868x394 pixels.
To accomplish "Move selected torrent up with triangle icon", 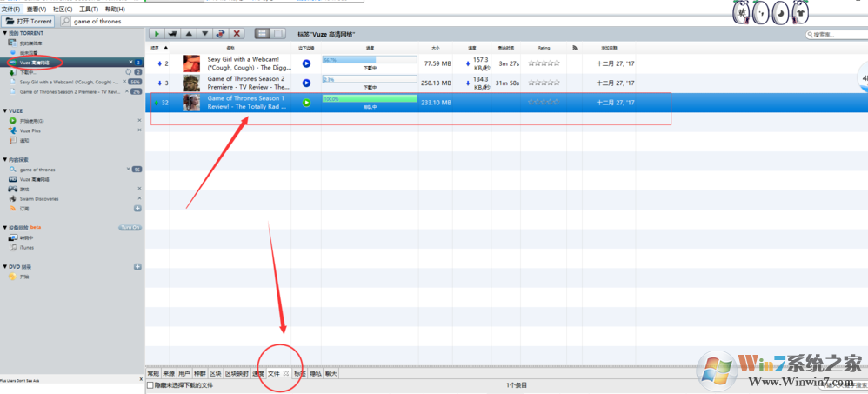I will [x=190, y=34].
